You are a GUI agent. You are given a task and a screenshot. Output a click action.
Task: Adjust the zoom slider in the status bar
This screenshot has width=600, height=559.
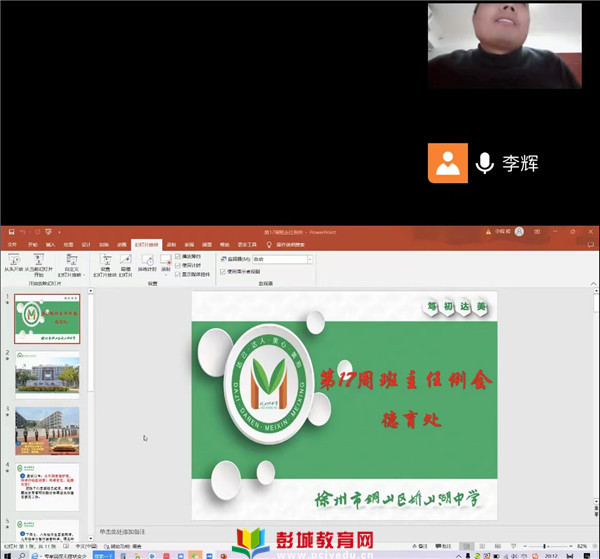pos(545,546)
